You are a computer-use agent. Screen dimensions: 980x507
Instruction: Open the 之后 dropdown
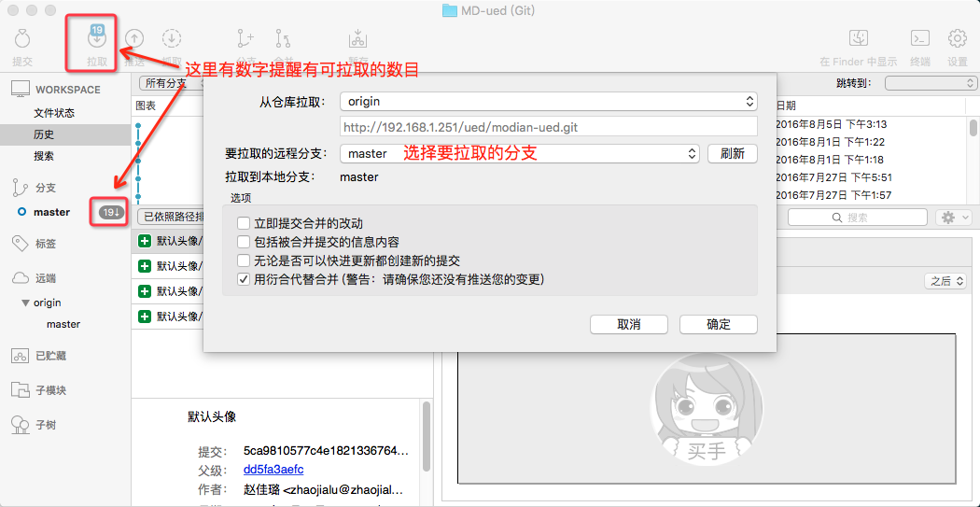click(945, 281)
